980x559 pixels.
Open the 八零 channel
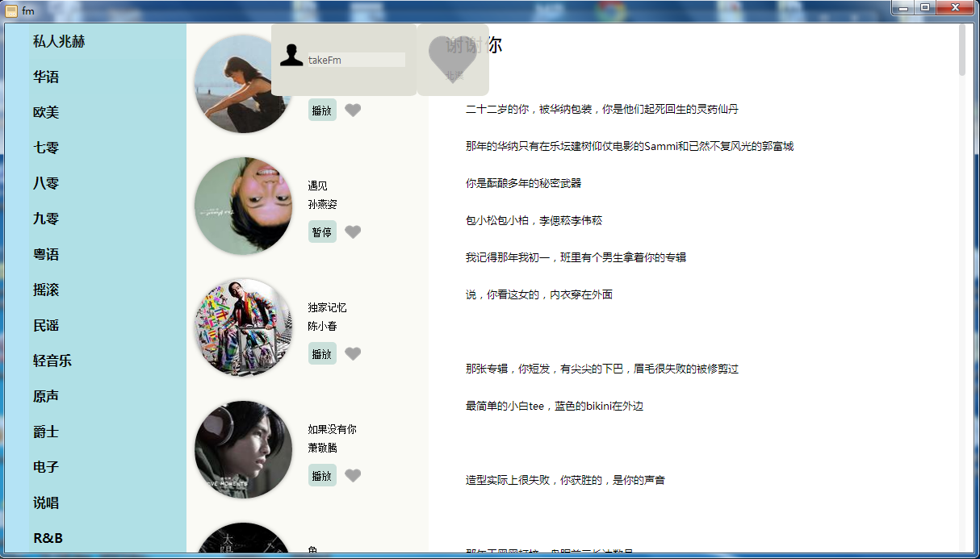point(46,183)
